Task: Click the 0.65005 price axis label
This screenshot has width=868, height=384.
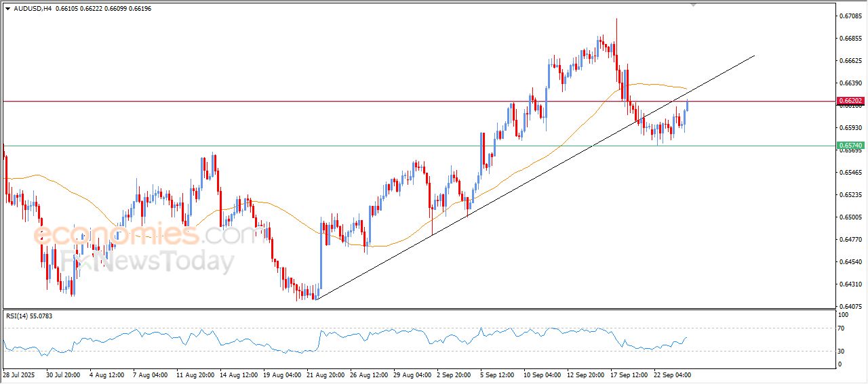Action: (x=850, y=217)
